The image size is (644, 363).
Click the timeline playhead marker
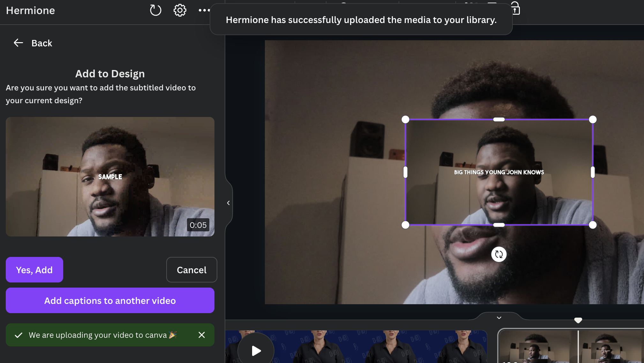[x=578, y=320]
